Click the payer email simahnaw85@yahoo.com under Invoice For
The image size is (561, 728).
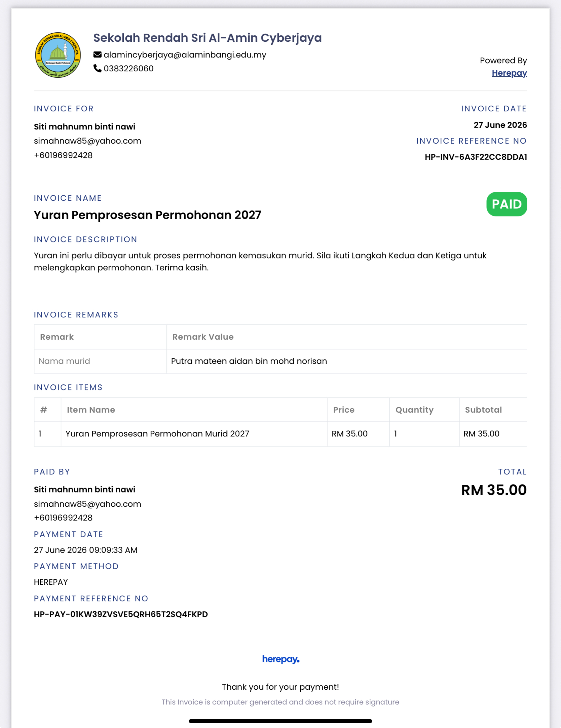[87, 141]
